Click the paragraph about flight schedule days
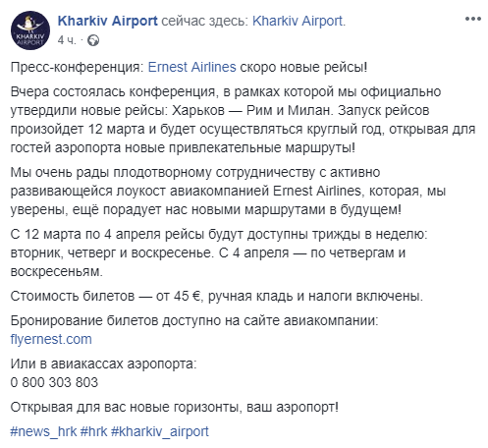Image resolution: width=488 pixels, height=448 pixels. click(219, 252)
